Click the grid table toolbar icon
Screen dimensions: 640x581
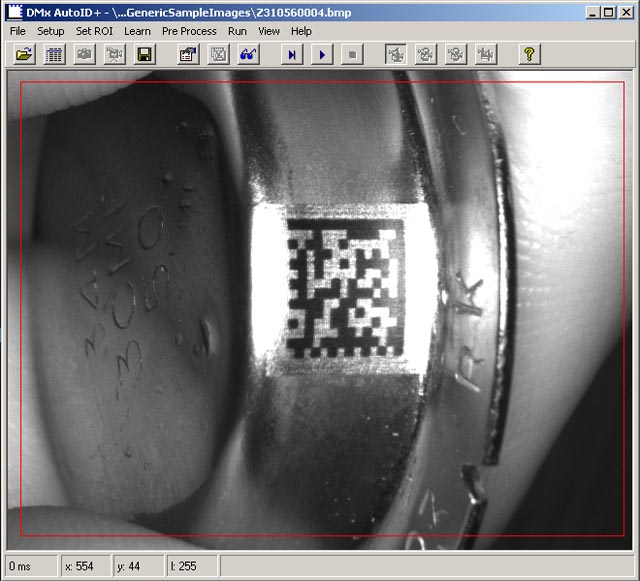[55, 54]
